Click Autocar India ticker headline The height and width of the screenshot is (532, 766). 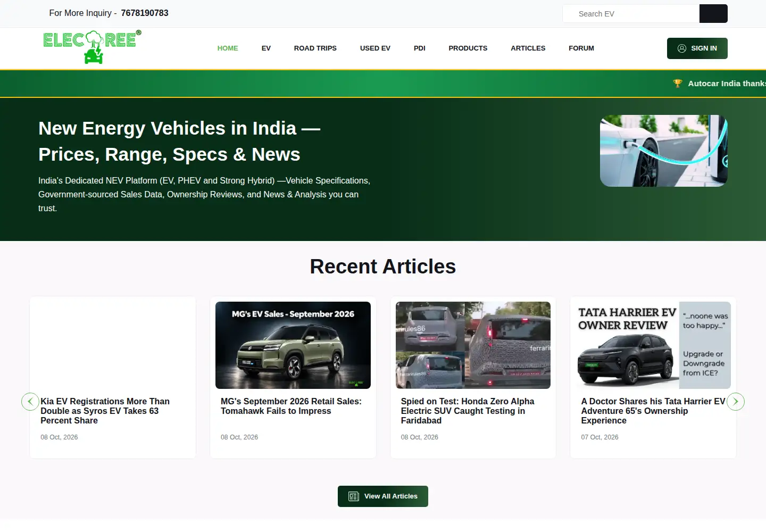pyautogui.click(x=727, y=84)
